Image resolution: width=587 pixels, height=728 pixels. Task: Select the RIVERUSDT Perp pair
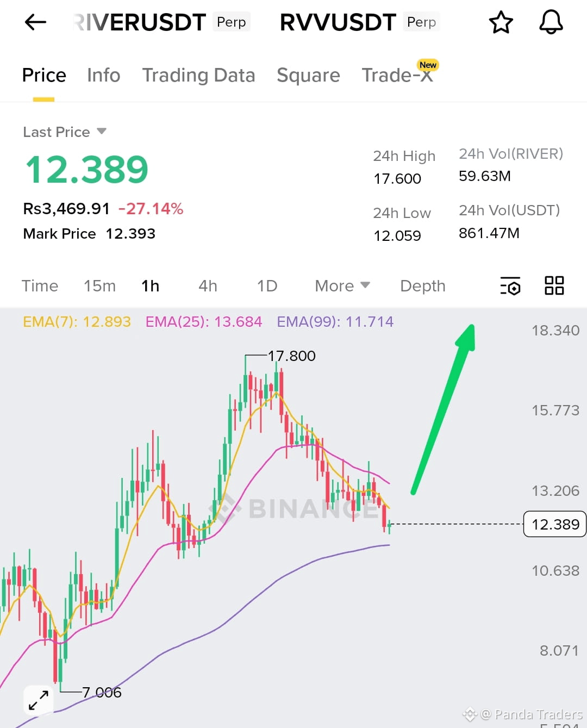161,22
